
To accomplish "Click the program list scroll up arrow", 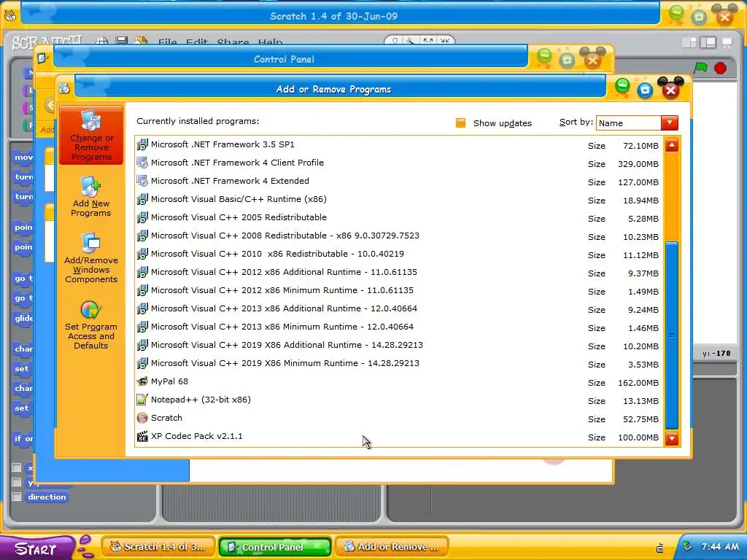I will click(672, 145).
